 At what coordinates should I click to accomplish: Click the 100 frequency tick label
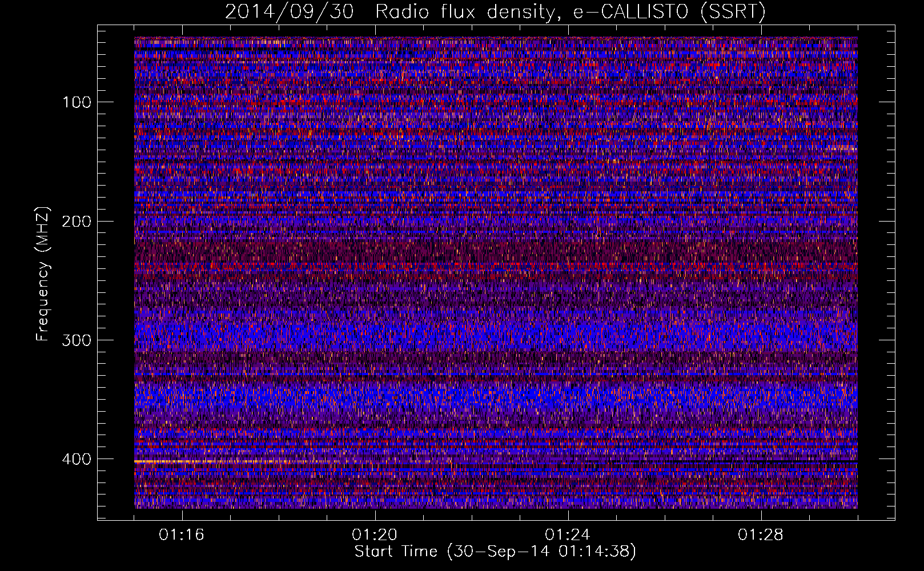click(x=77, y=102)
